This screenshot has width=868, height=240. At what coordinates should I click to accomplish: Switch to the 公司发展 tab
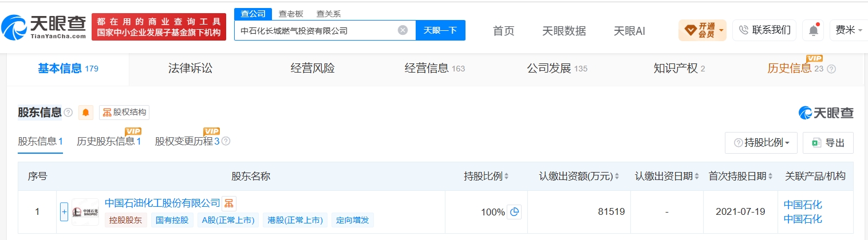click(557, 69)
